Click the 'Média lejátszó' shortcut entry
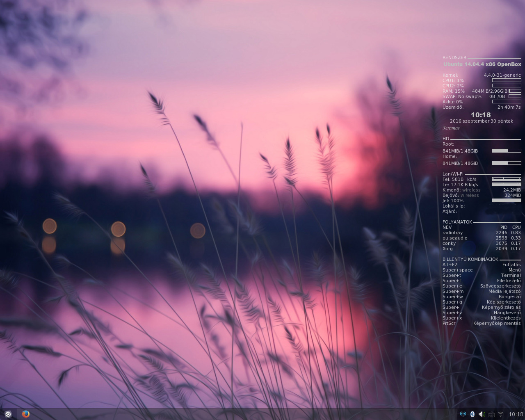Image resolution: width=525 pixels, height=420 pixels. (504, 291)
